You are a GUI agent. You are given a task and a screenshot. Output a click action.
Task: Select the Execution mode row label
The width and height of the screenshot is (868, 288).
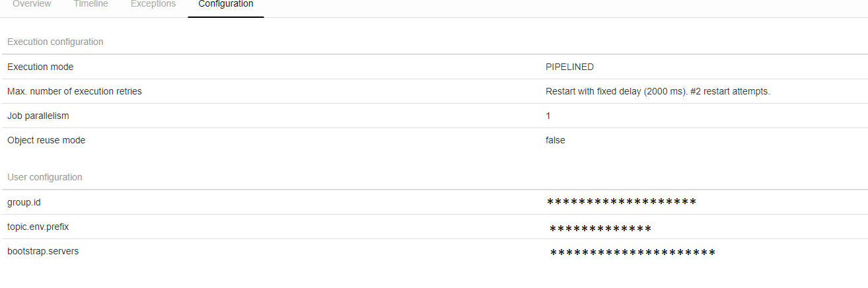coord(40,67)
